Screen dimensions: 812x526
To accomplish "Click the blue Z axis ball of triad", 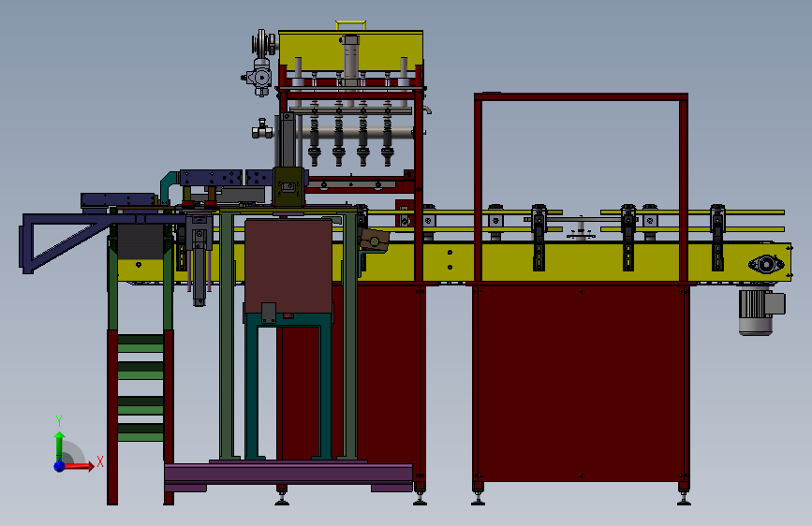I will pos(60,466).
